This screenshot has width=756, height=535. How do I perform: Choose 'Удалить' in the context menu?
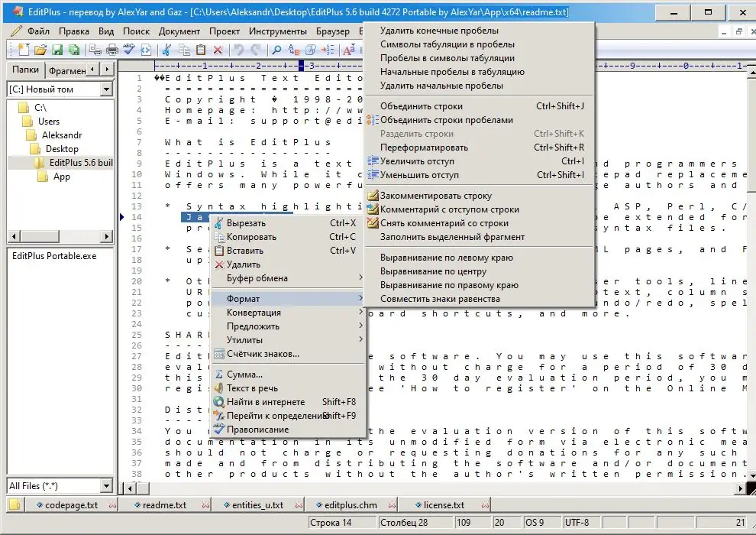287,264
